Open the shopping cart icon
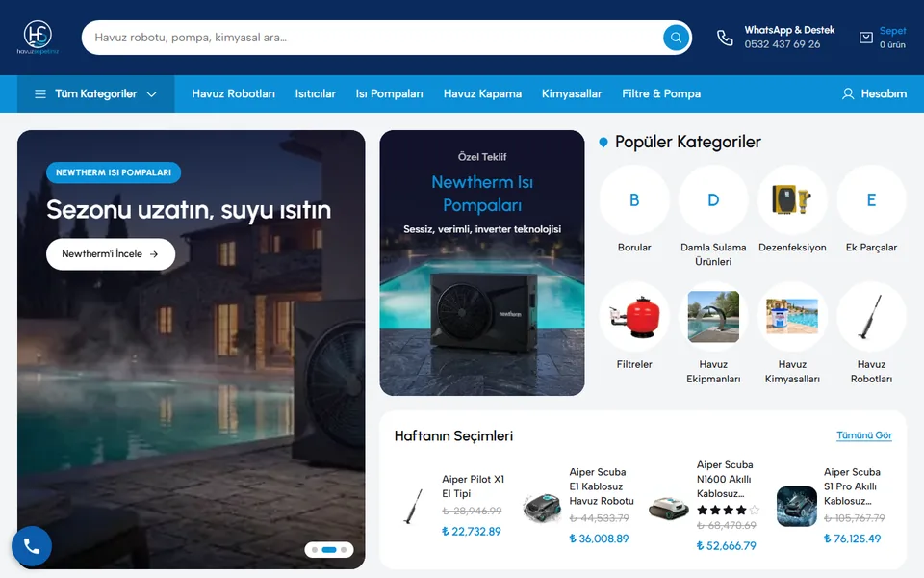Screen dimensions: 924x578 [x=865, y=38]
